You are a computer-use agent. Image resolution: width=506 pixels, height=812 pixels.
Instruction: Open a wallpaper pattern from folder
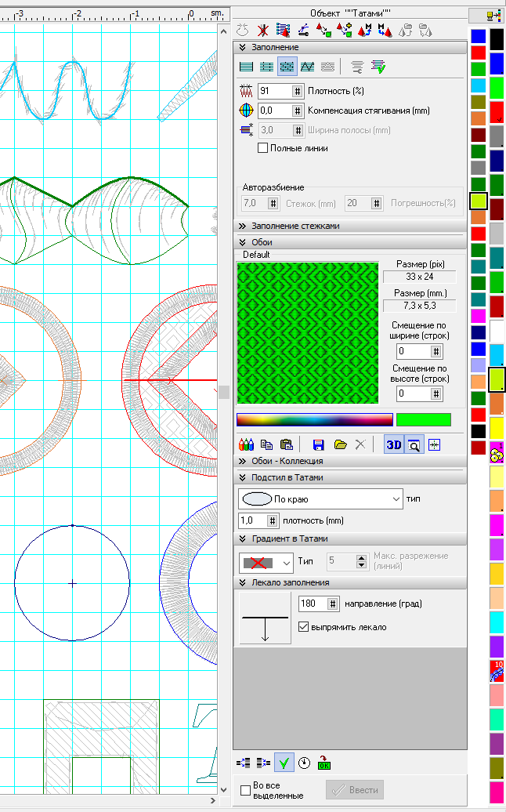(340, 445)
